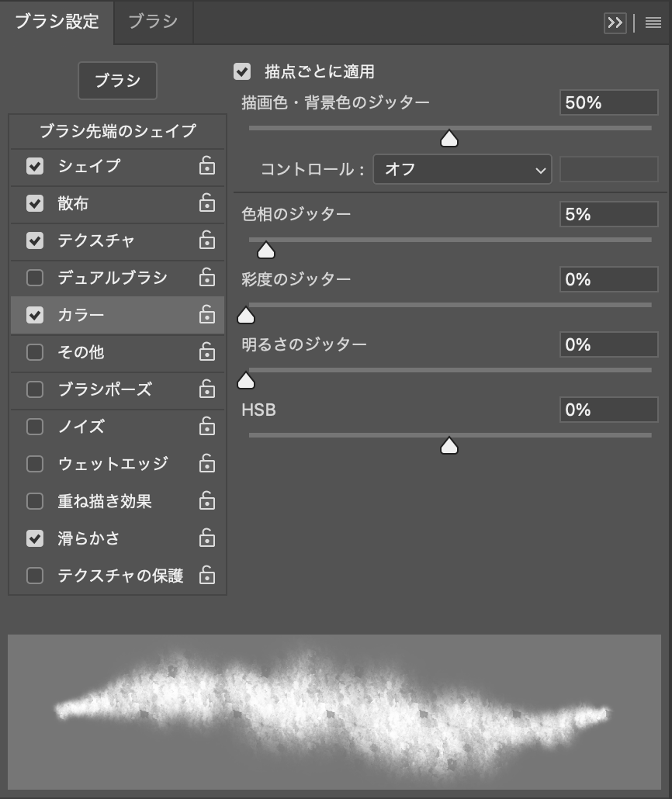Lock the デュアルブラシ setting
Image resolution: width=672 pixels, height=799 pixels.
click(x=206, y=278)
